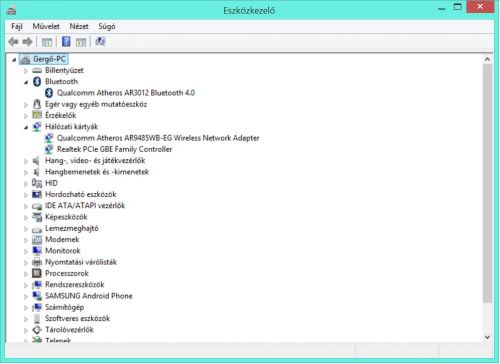Click the properties pane toolbar icon

pyautogui.click(x=81, y=42)
